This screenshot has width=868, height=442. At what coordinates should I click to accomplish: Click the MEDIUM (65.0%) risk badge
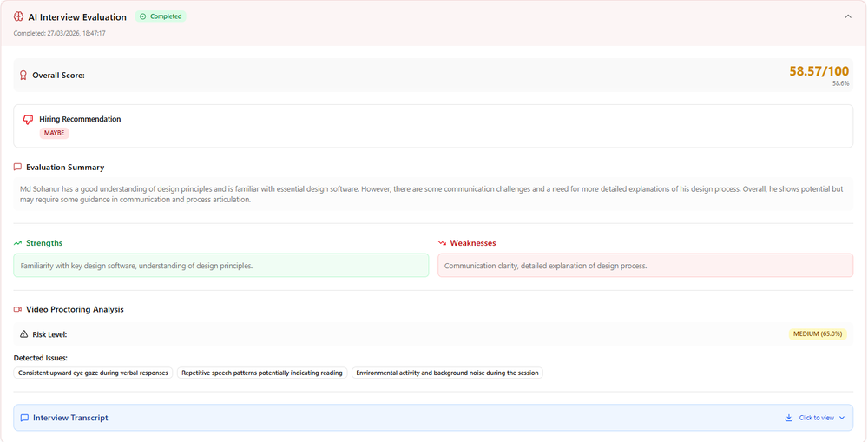click(818, 334)
